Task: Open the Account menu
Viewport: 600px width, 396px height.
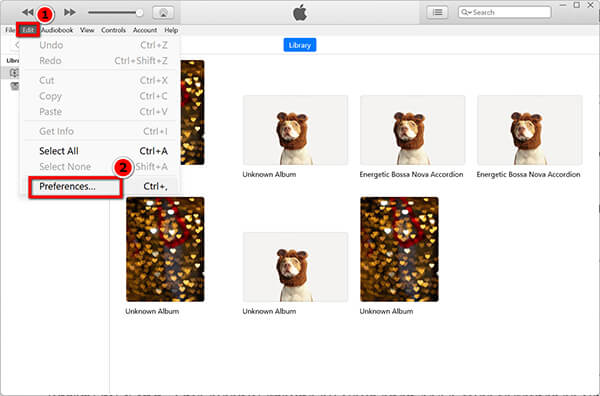Action: pos(145,30)
